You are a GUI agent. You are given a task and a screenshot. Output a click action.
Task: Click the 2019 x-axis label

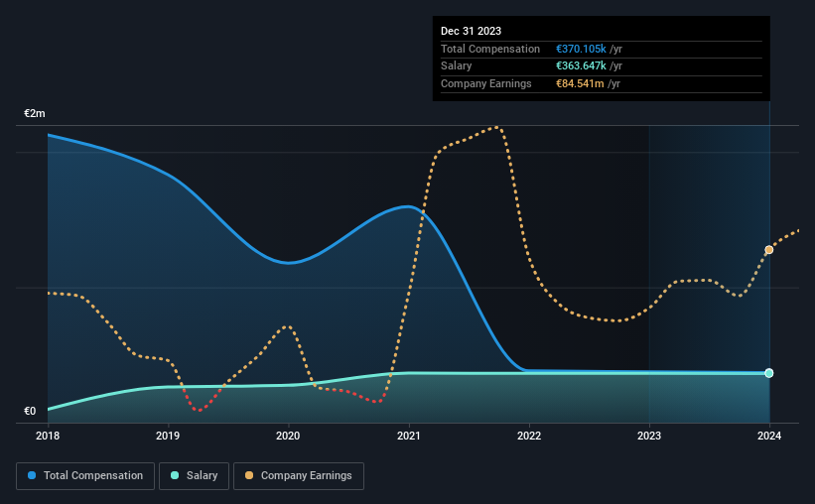click(x=168, y=436)
